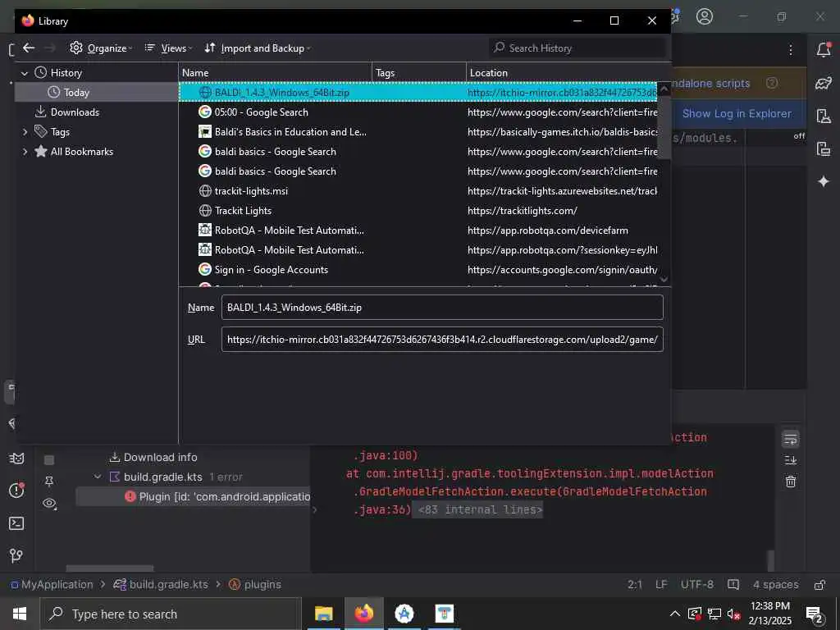Select the trackit-lights.msi history entry
840x630 pixels.
point(418,190)
